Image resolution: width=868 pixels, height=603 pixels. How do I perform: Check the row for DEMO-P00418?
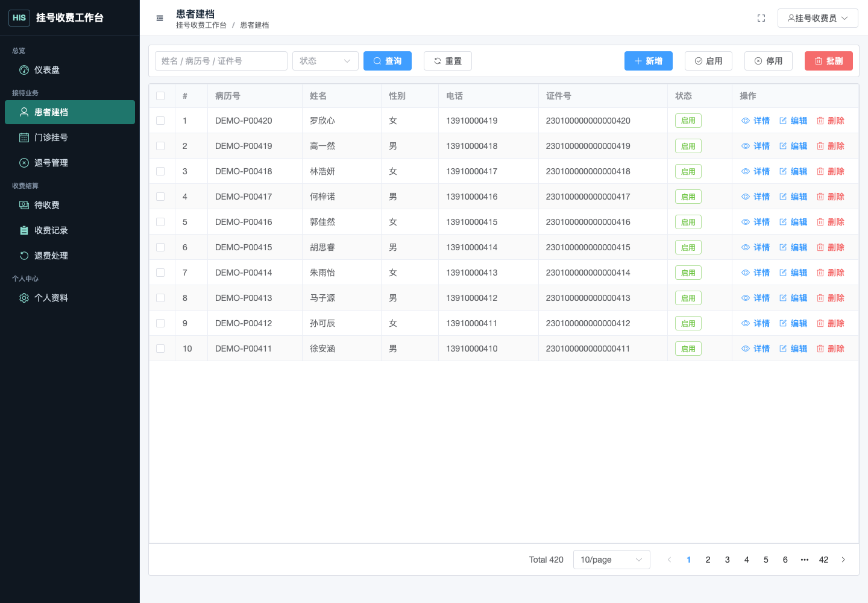tap(160, 171)
